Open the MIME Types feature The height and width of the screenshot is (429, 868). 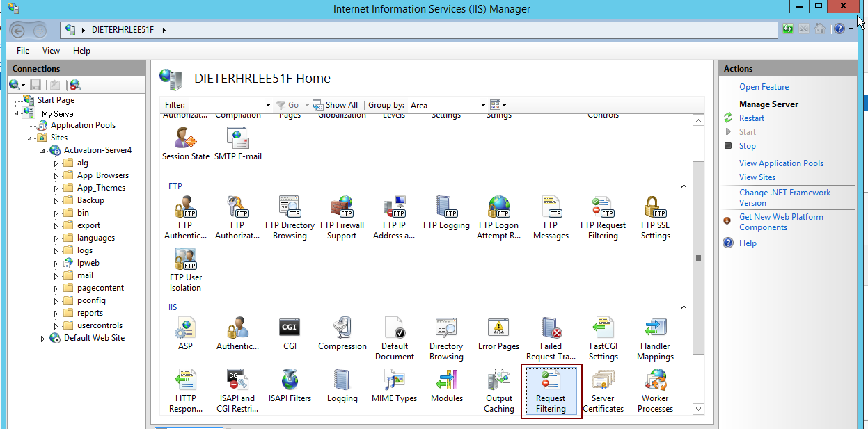click(x=394, y=387)
